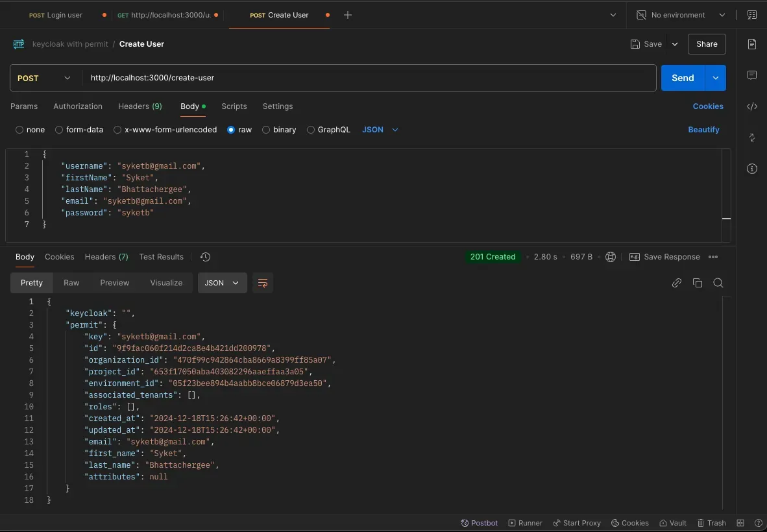
Task: Open the Documentation icon in right sidebar
Action: (752, 44)
